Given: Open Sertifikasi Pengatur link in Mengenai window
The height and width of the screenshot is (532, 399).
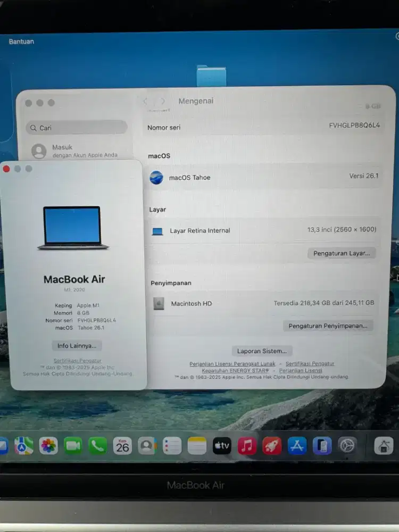Looking at the screenshot, I should point(310,364).
